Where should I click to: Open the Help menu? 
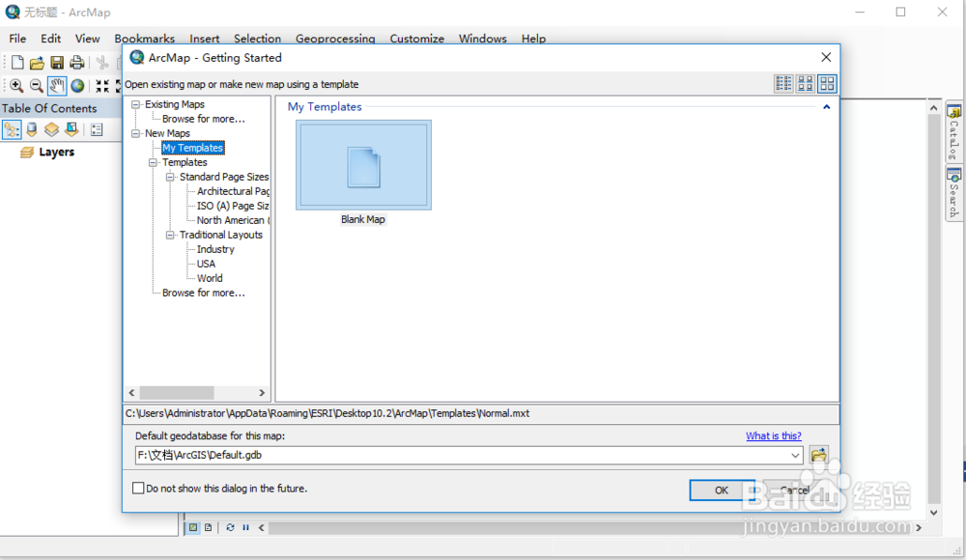(533, 39)
